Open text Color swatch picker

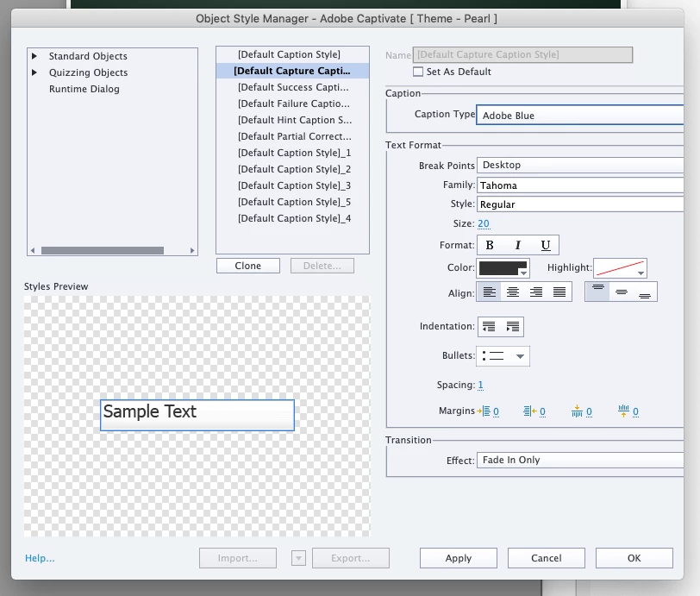pyautogui.click(x=503, y=268)
